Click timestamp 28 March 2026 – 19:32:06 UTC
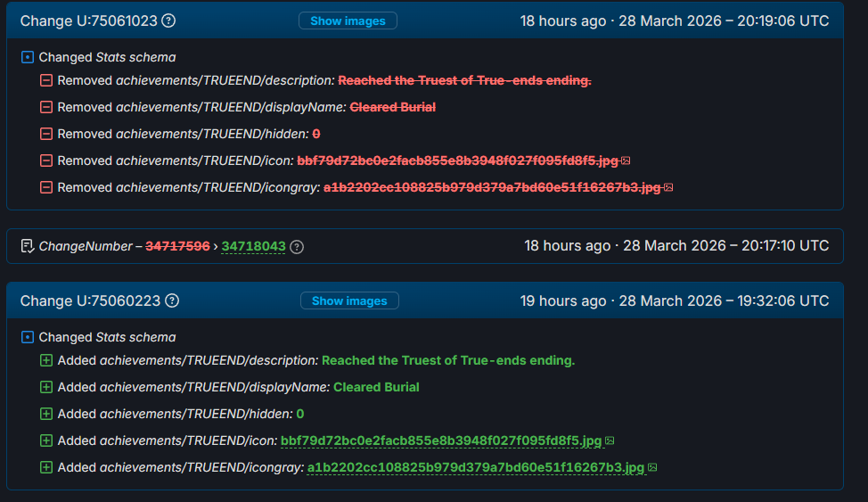 (x=724, y=300)
